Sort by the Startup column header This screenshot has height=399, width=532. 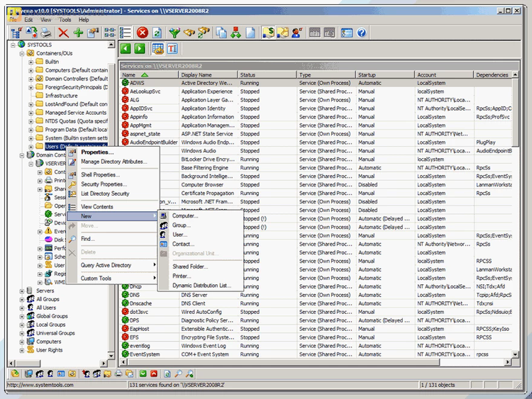point(385,74)
